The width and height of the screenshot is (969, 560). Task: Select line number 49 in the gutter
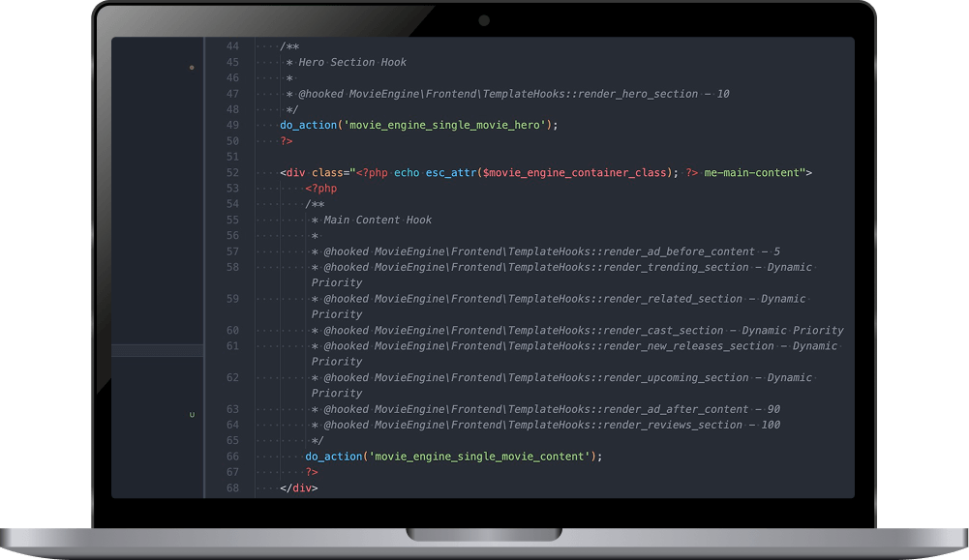[232, 125]
